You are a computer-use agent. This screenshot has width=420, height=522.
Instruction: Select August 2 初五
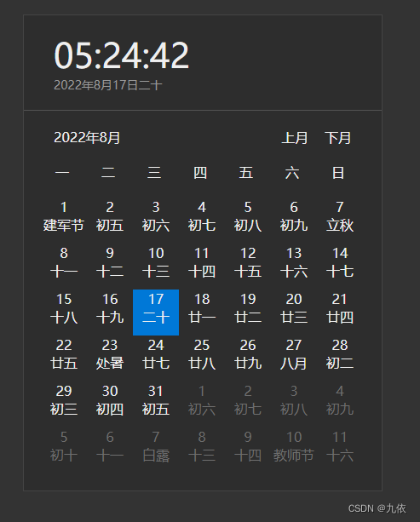(110, 216)
